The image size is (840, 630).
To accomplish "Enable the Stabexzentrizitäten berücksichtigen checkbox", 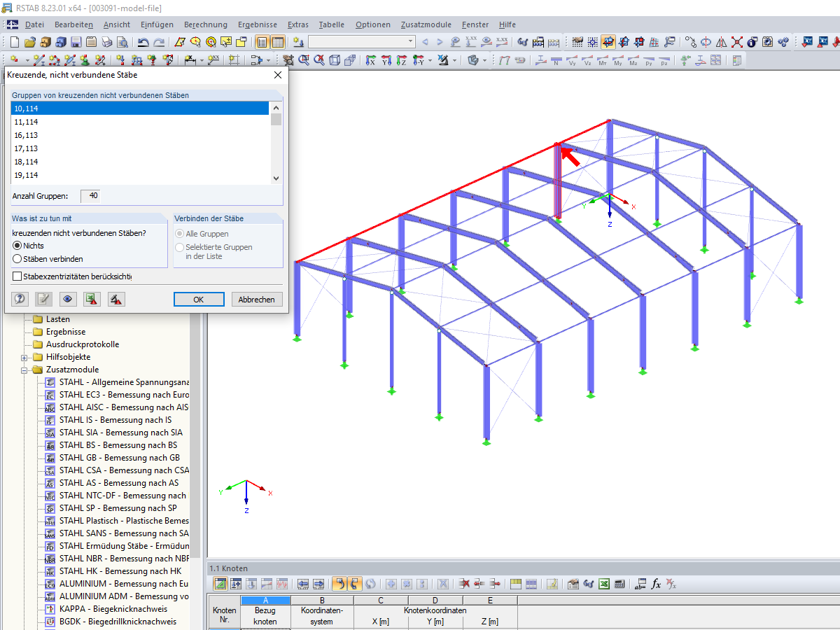I will coord(17,276).
